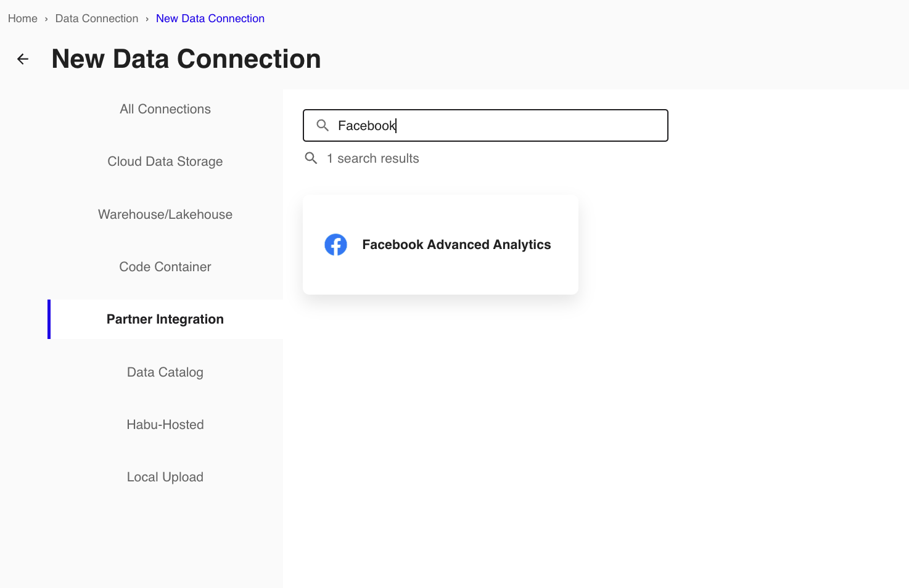Click the magnifier icon beside the results count
The height and width of the screenshot is (588, 909).
(x=311, y=158)
